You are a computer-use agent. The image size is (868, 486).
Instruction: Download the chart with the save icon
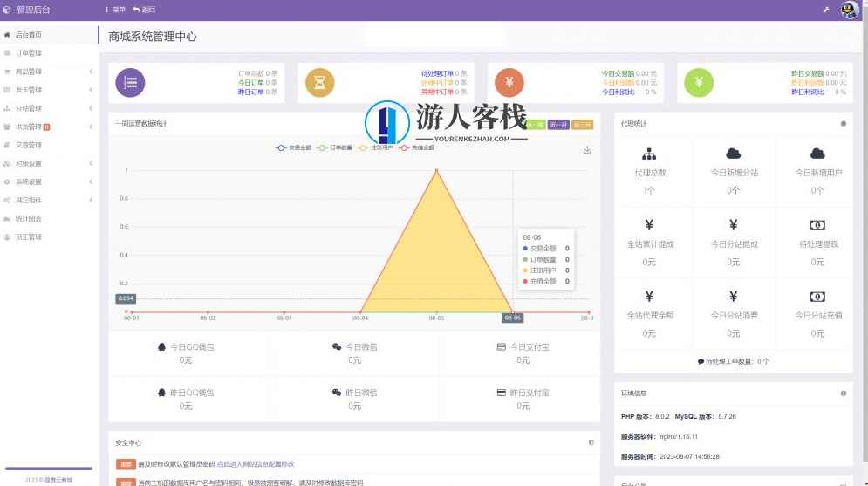point(587,150)
